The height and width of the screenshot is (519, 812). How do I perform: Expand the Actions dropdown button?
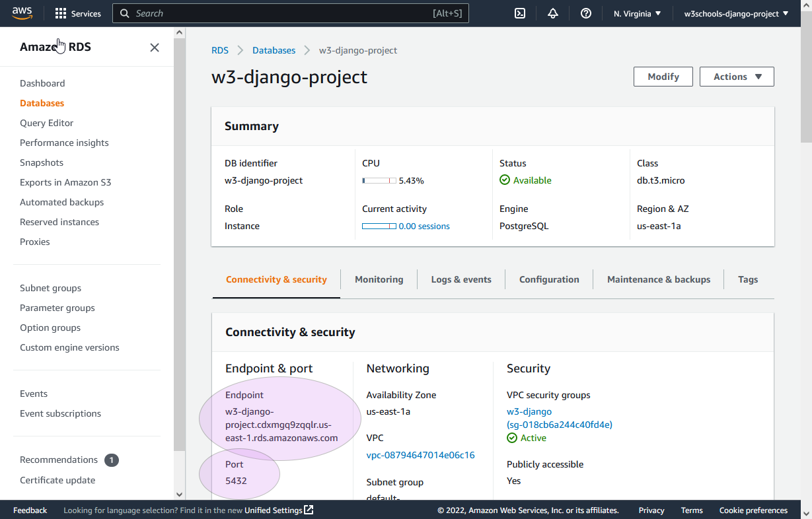coord(737,77)
